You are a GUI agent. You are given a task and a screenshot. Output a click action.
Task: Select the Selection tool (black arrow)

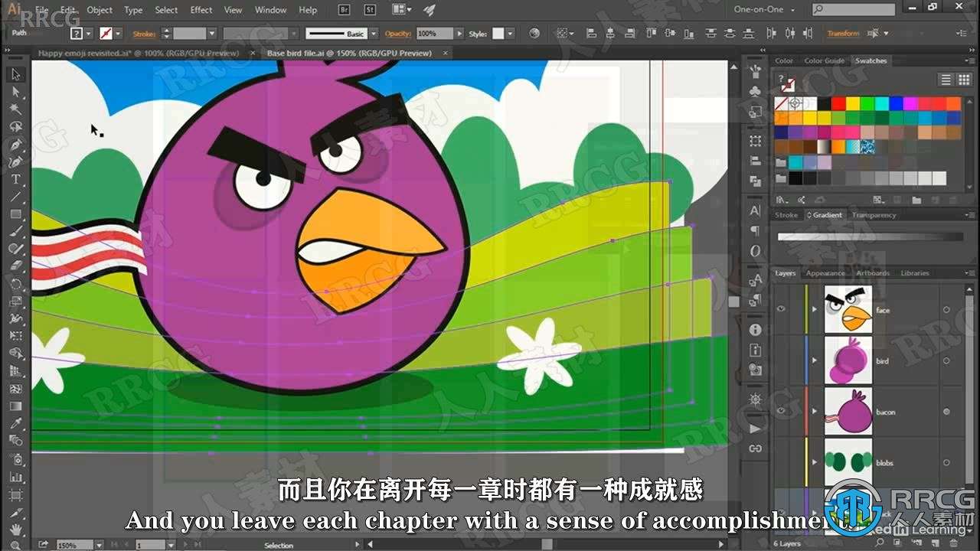pyautogui.click(x=15, y=74)
